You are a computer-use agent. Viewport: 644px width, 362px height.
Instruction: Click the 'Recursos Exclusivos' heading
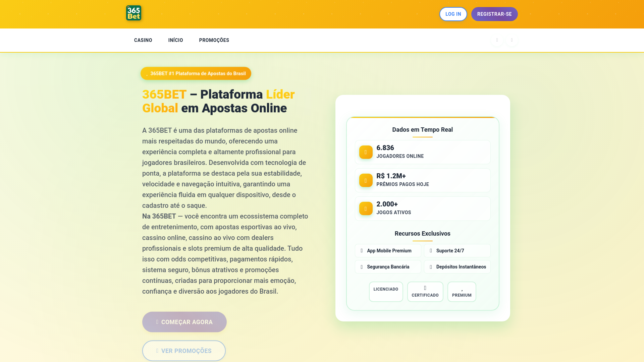pyautogui.click(x=423, y=234)
